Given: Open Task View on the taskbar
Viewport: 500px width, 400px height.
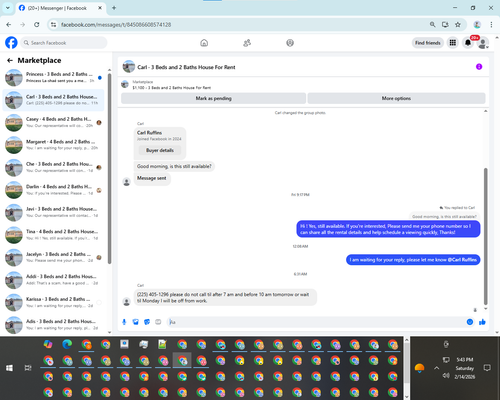Looking at the screenshot, I should click(28, 368).
